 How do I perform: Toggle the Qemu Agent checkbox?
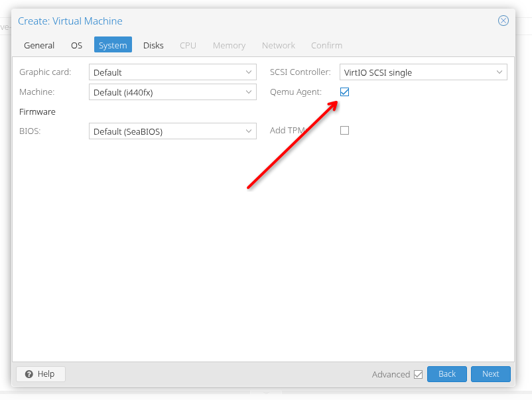tap(344, 92)
